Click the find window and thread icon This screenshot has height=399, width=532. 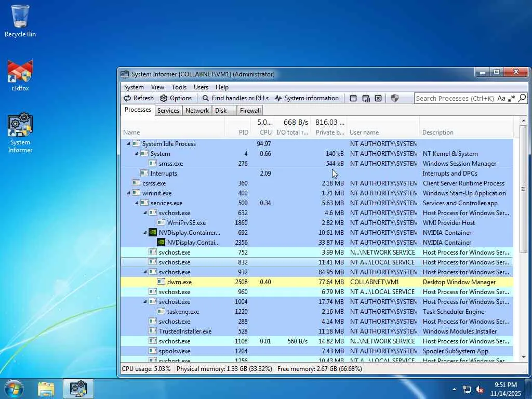pos(366,98)
